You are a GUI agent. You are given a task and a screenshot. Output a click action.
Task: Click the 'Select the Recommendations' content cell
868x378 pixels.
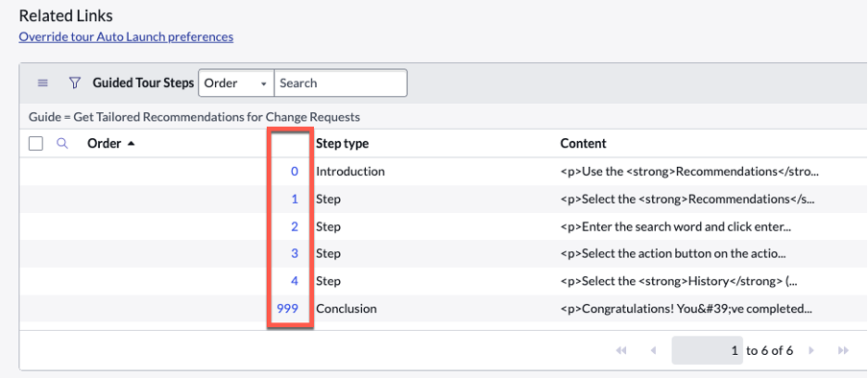point(687,200)
